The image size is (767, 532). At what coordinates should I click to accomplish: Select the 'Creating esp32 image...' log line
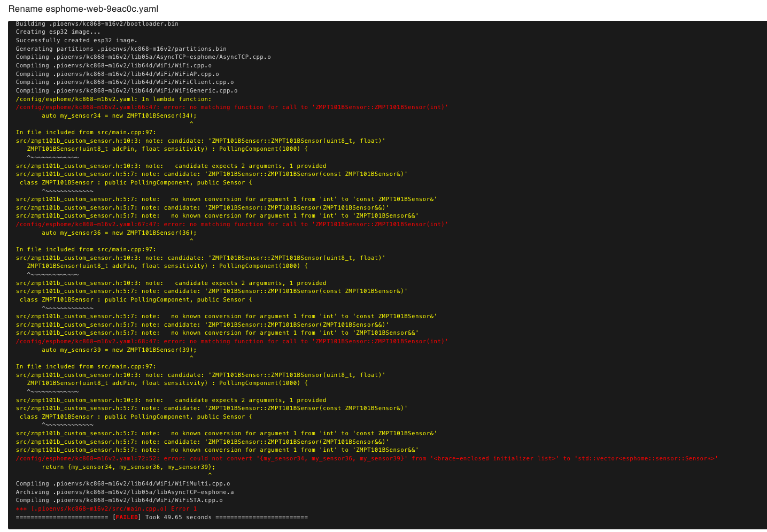coord(58,32)
